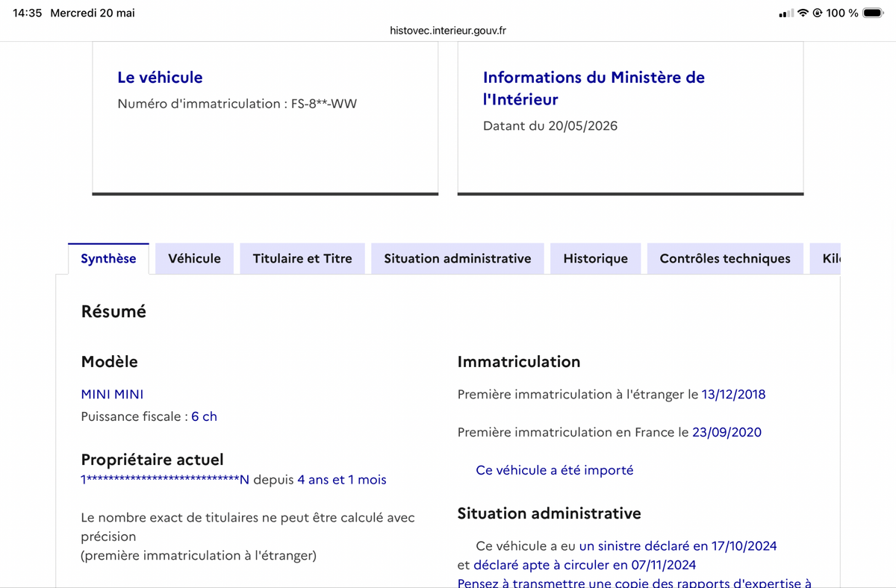Viewport: 896px width, 588px height.
Task: Tap the cellular signal bars icon
Action: click(x=785, y=13)
